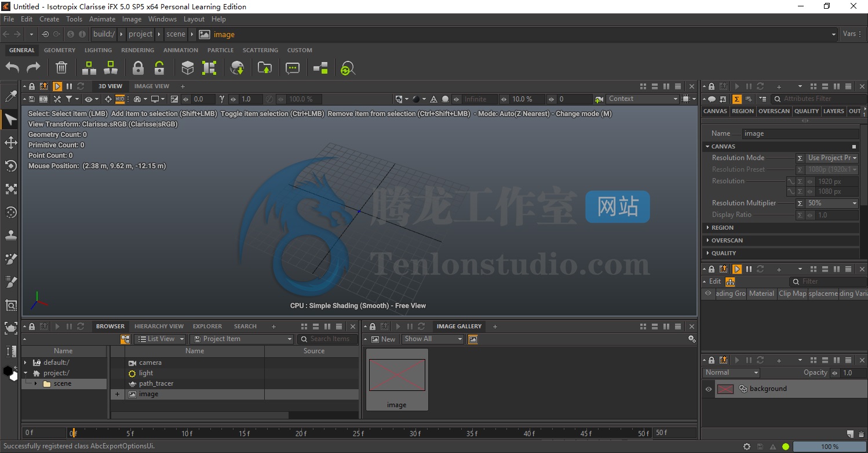Screen dimensions: 868x453
Task: Click the 3D box shelf icon
Action: tap(188, 68)
